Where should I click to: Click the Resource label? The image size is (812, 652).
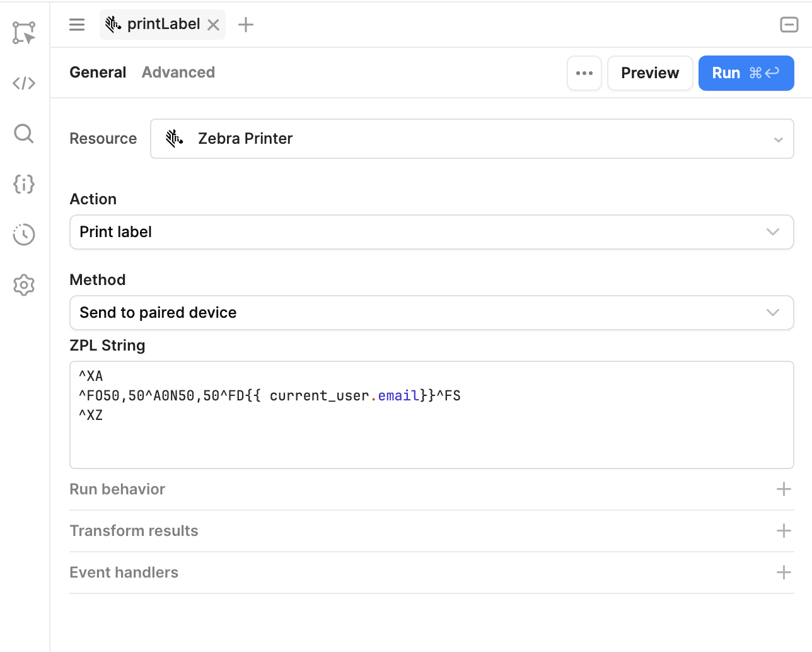point(103,139)
